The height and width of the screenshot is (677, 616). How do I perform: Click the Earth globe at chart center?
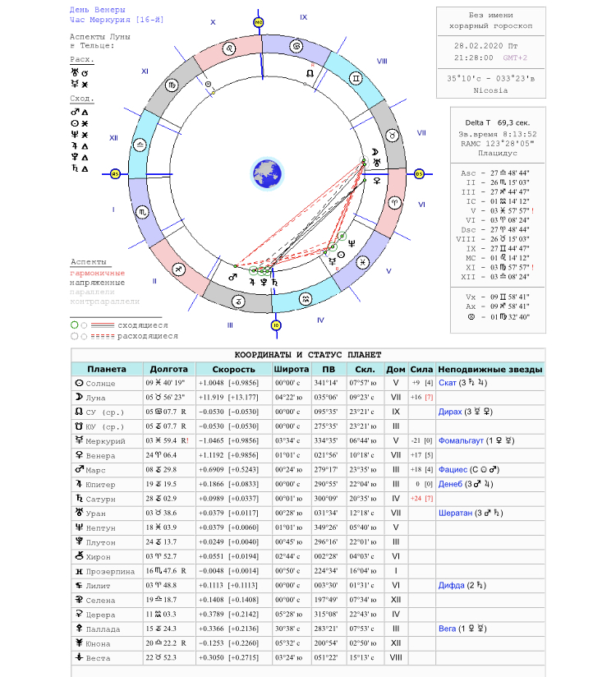pos(267,174)
